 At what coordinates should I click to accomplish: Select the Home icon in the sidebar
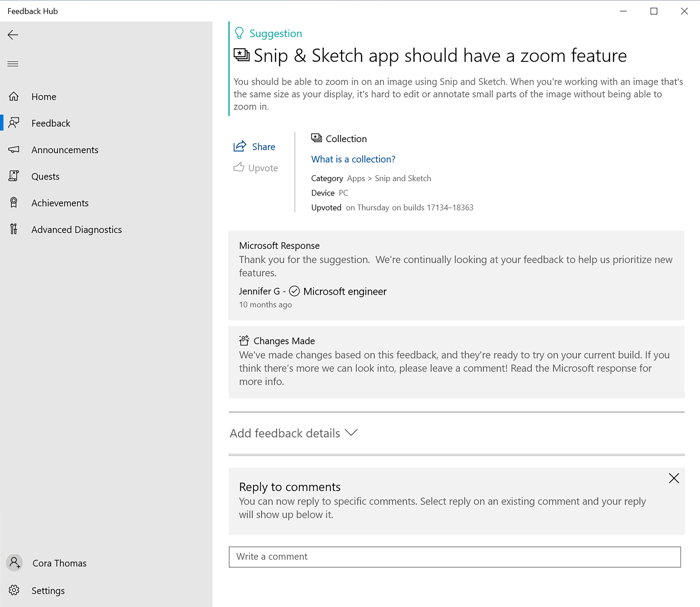click(15, 96)
